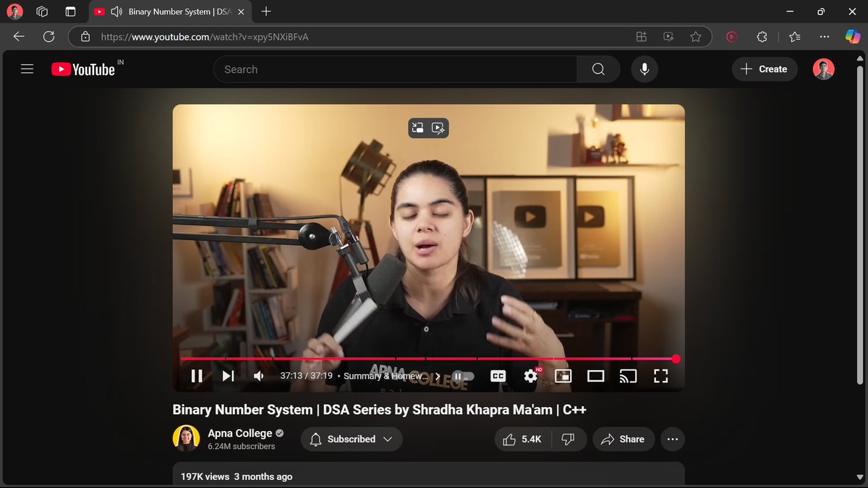The width and height of the screenshot is (868, 488).
Task: Go to the YouTube home logo
Action: tap(84, 69)
